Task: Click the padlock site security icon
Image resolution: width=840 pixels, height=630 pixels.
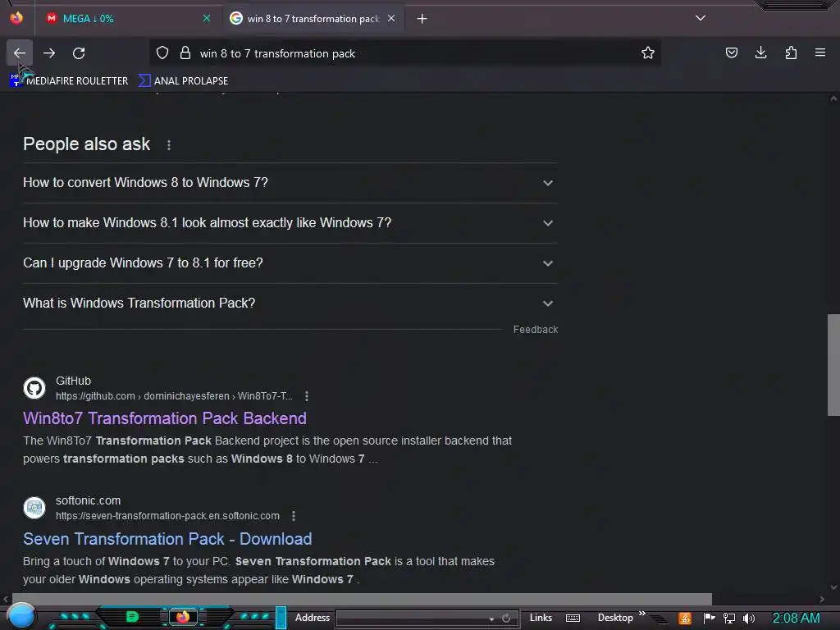Action: (x=185, y=53)
